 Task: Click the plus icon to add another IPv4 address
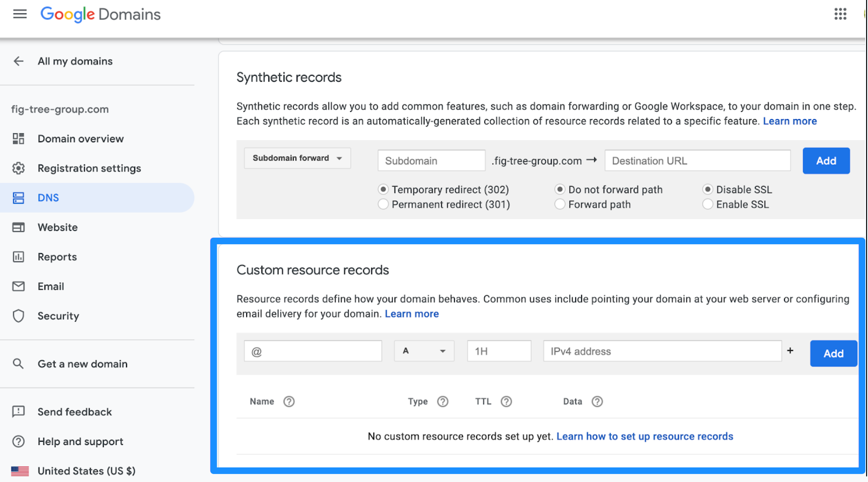click(790, 351)
